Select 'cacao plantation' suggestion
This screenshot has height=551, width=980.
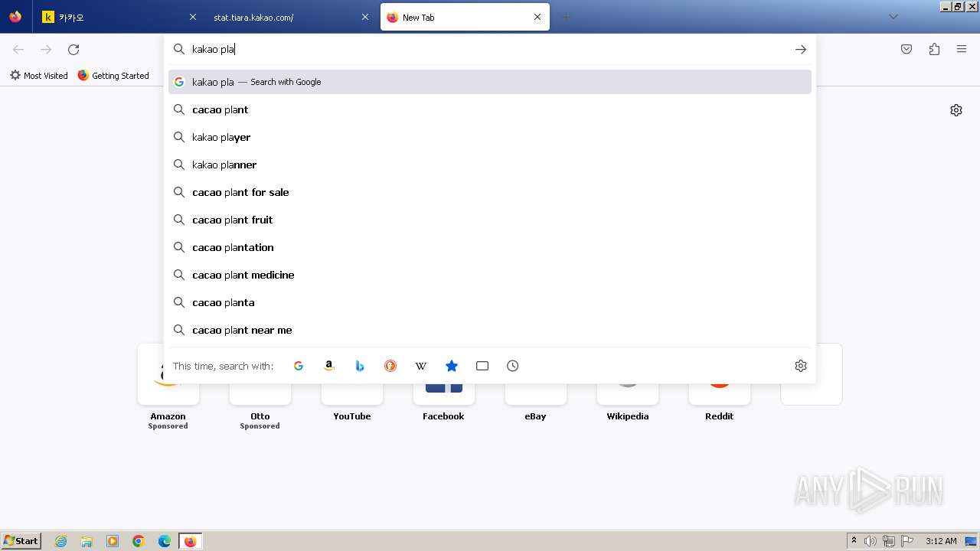pos(490,247)
